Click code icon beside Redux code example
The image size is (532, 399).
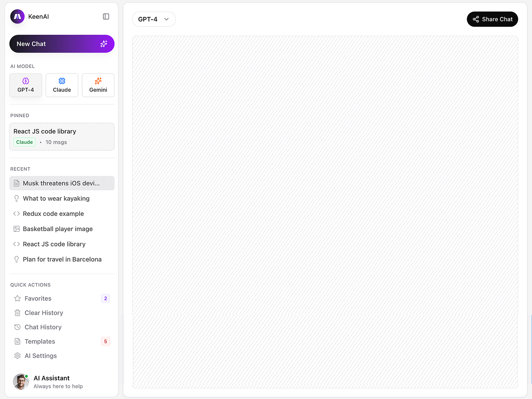pyautogui.click(x=16, y=214)
